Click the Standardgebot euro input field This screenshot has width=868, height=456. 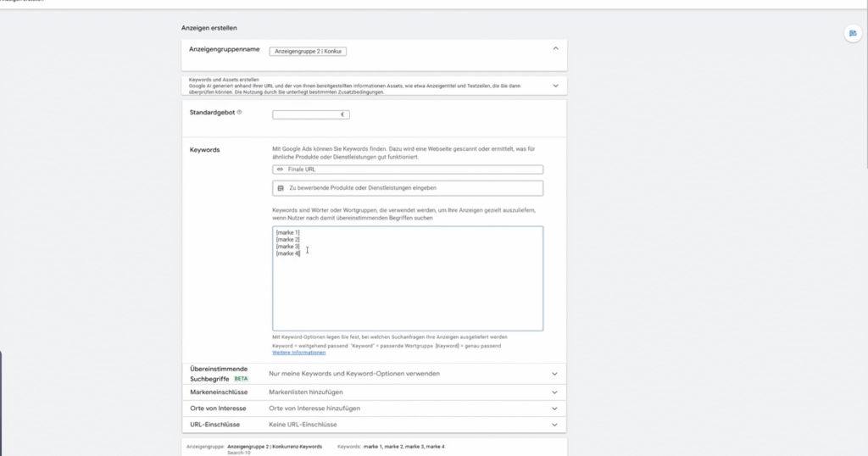310,114
